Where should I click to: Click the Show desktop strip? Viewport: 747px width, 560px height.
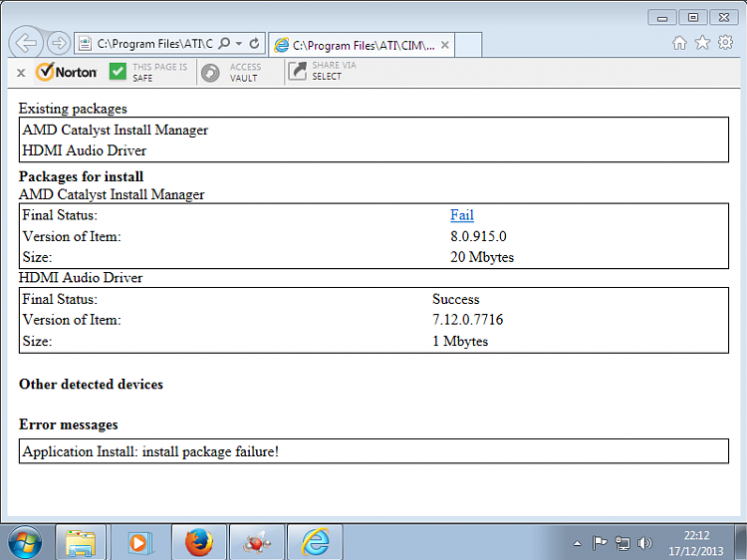pos(741,542)
